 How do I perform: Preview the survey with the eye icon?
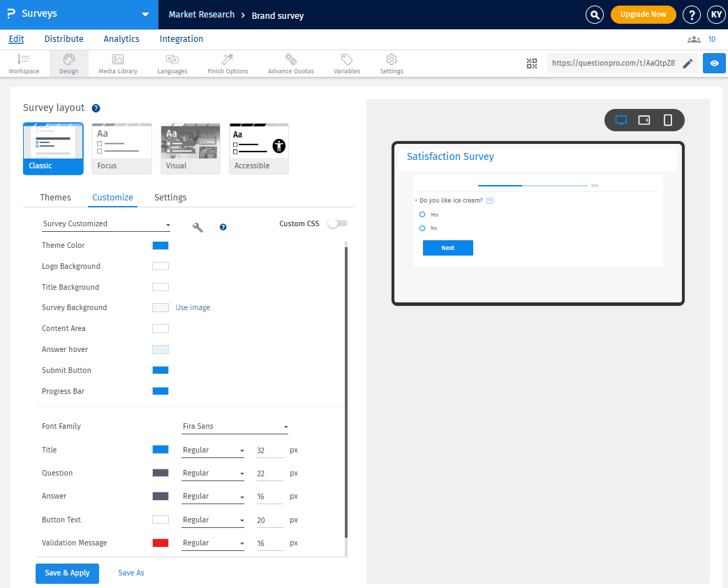714,63
